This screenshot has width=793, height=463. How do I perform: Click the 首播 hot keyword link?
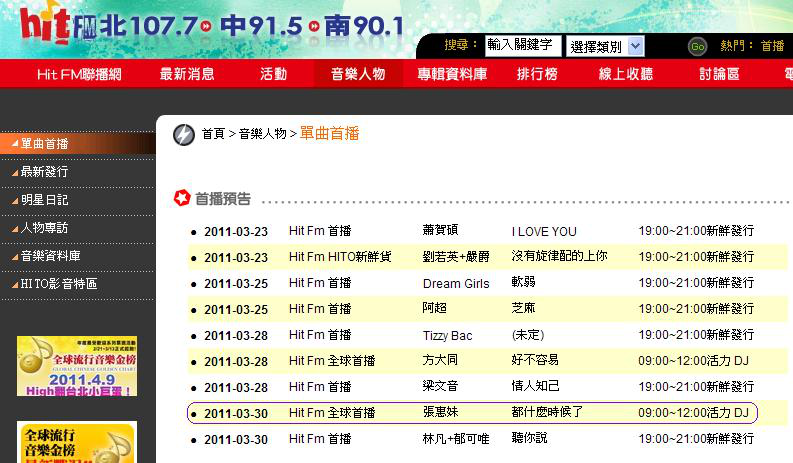[x=772, y=46]
